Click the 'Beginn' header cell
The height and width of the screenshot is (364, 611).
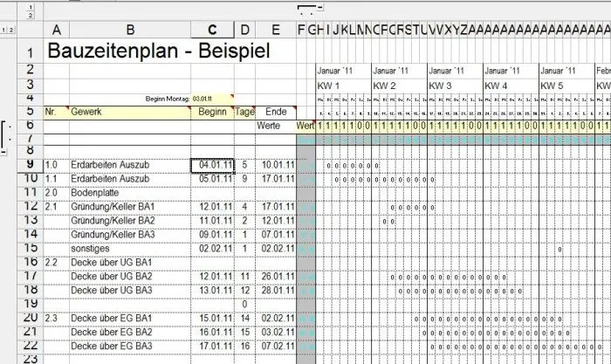tap(212, 112)
